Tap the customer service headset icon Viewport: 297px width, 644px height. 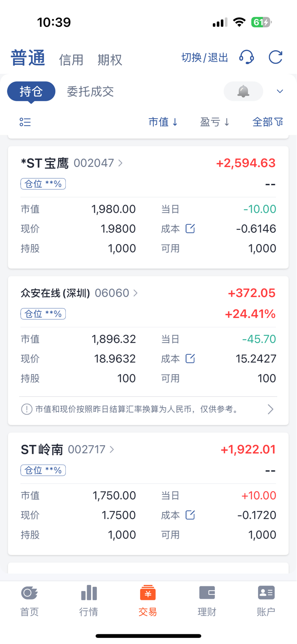(x=246, y=57)
